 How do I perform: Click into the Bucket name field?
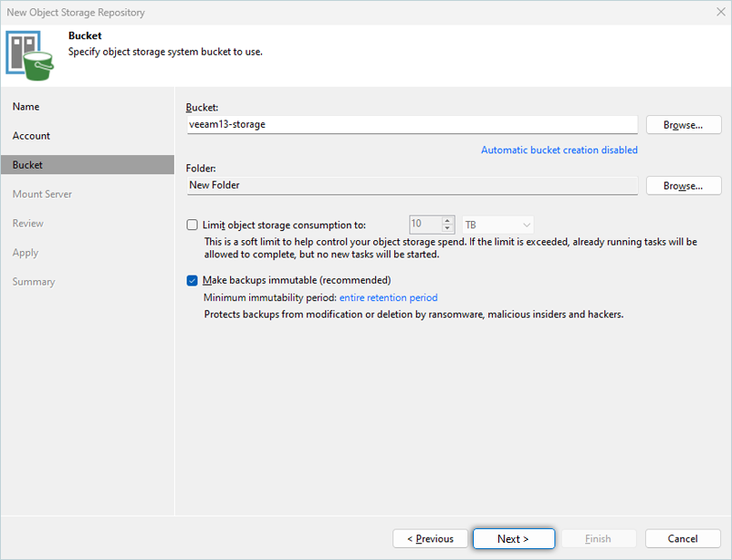click(x=411, y=125)
